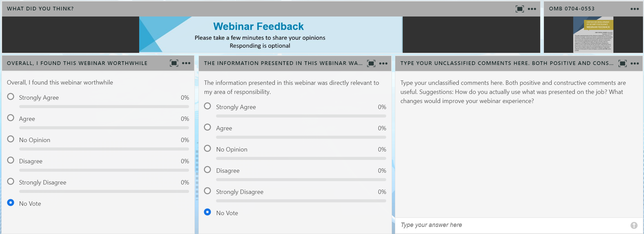
Task: Open options for information relevance poll pod
Action: [x=383, y=63]
